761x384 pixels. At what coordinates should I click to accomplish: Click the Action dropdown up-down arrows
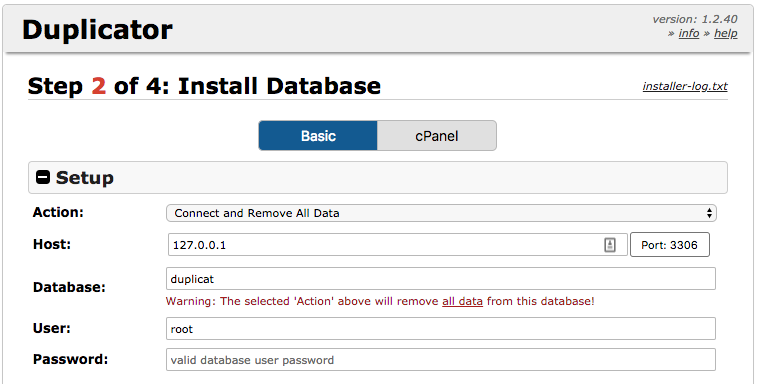pos(709,213)
